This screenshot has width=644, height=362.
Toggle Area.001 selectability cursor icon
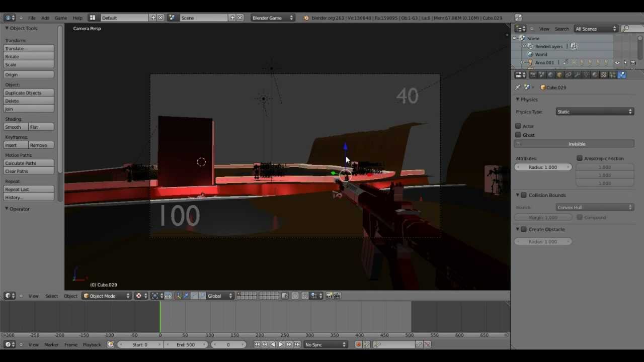625,63
